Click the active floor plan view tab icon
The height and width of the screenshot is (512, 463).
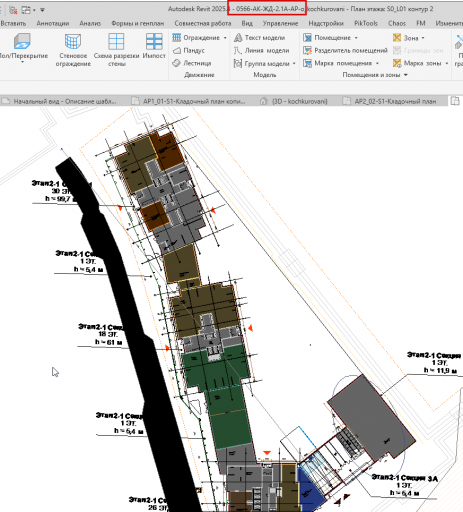(x=455, y=101)
